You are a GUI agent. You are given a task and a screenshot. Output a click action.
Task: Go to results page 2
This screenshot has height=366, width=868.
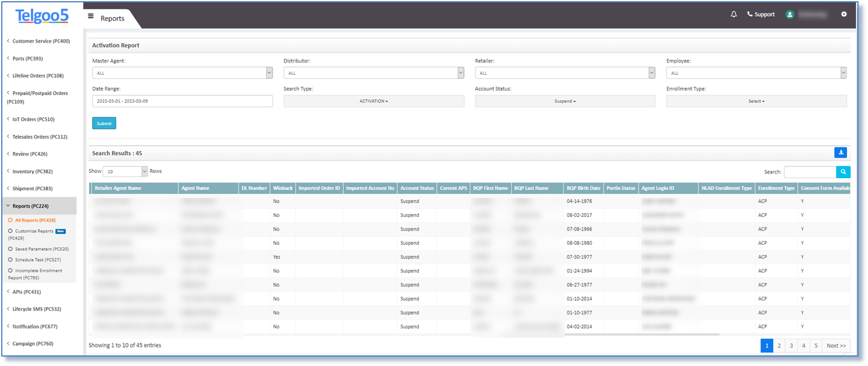point(779,346)
